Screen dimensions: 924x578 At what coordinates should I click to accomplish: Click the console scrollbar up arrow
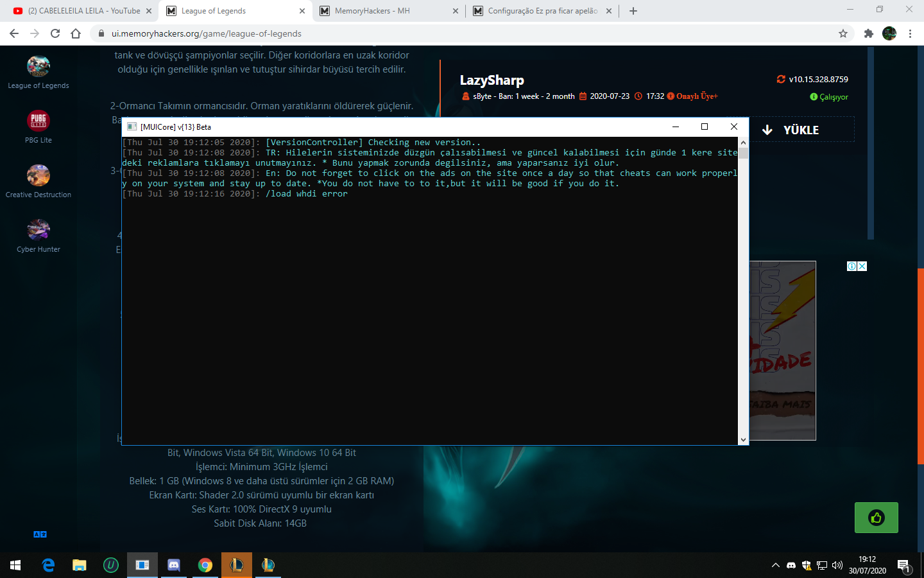click(743, 143)
